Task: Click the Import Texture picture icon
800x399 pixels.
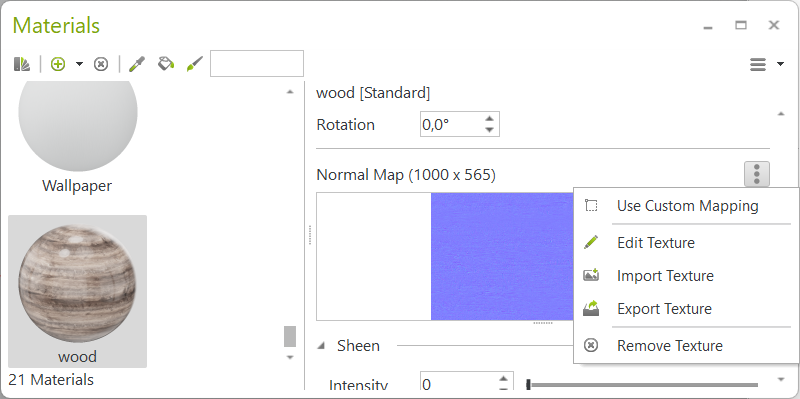Action: [591, 276]
